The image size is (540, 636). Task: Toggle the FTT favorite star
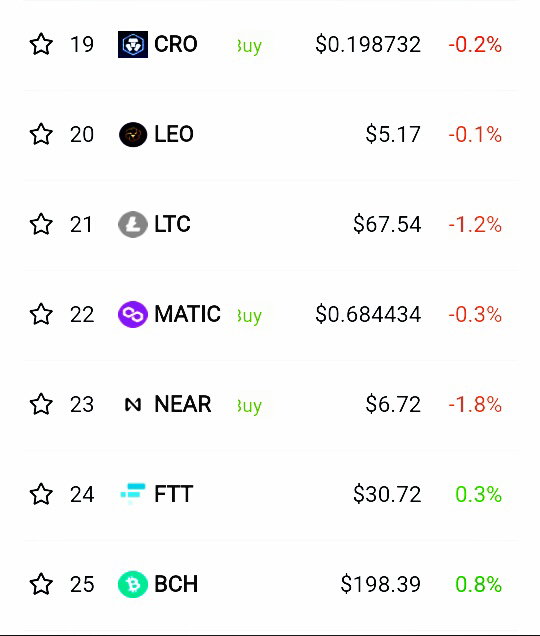pyautogui.click(x=41, y=494)
